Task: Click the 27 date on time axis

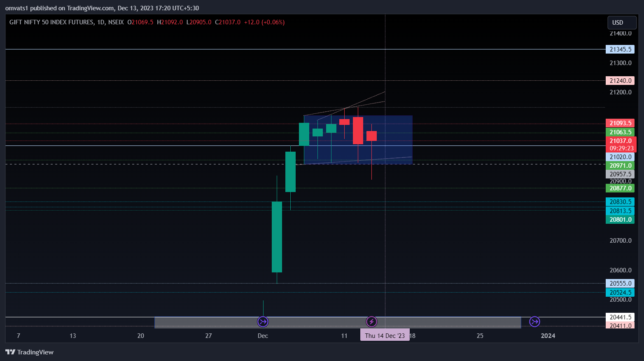Action: point(208,336)
